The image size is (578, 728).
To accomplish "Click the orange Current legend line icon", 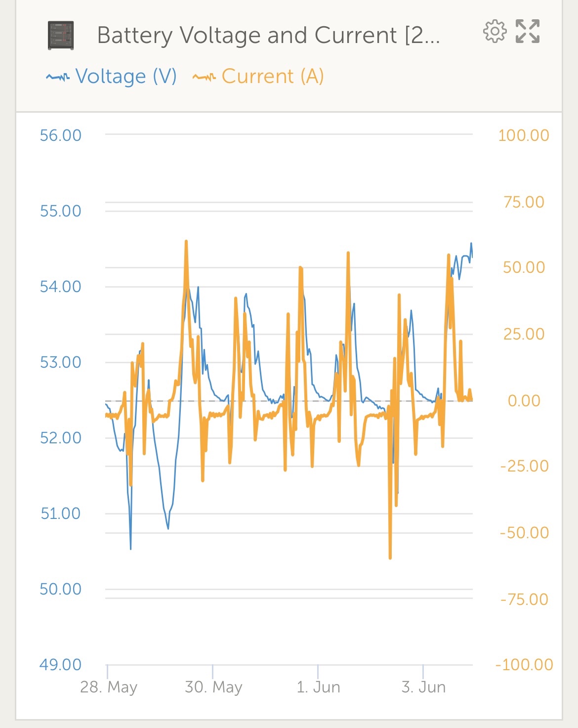I will (204, 77).
